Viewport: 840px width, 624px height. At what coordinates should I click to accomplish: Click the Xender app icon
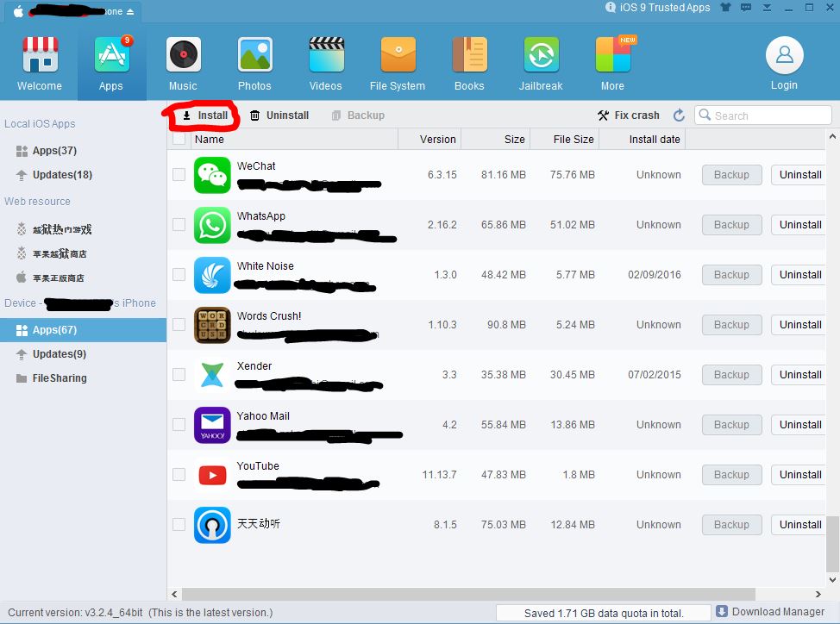[x=212, y=375]
